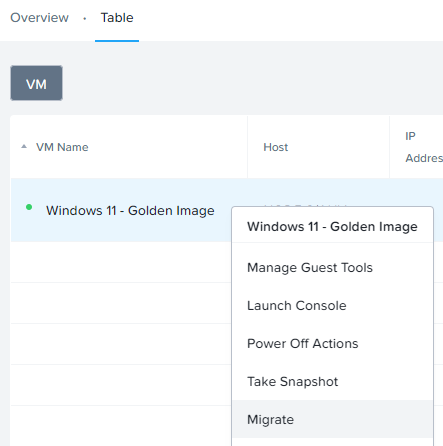Image resolution: width=443 pixels, height=446 pixels.
Task: Sort by the IP Address column header
Action: coord(424,147)
